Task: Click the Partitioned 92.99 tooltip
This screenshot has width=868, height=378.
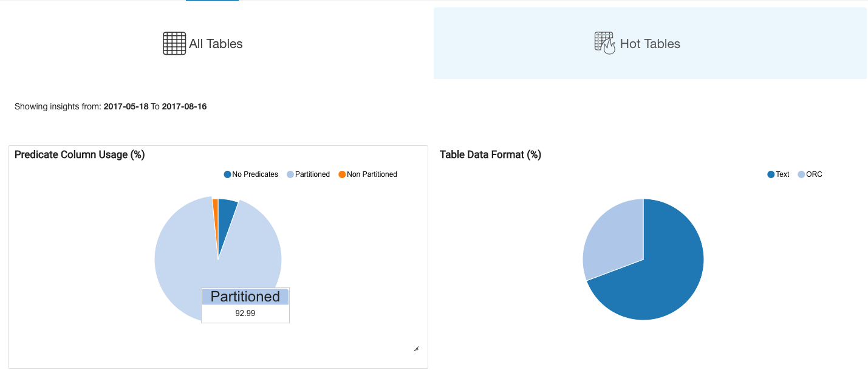Action: (x=245, y=305)
